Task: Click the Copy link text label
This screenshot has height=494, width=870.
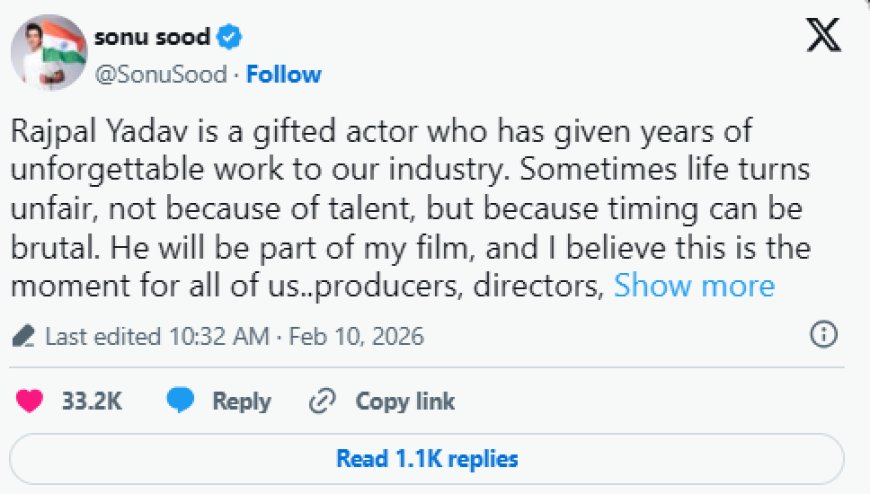Action: click(405, 401)
